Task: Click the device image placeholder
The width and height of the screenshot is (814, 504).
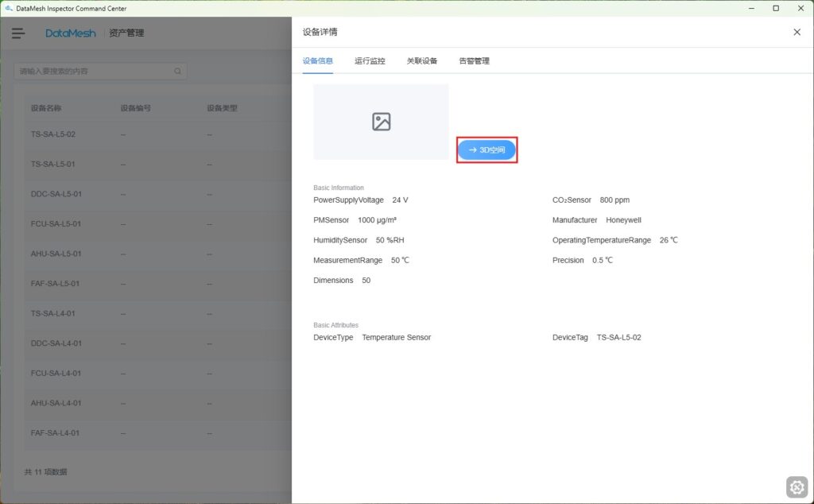Action: click(x=381, y=122)
